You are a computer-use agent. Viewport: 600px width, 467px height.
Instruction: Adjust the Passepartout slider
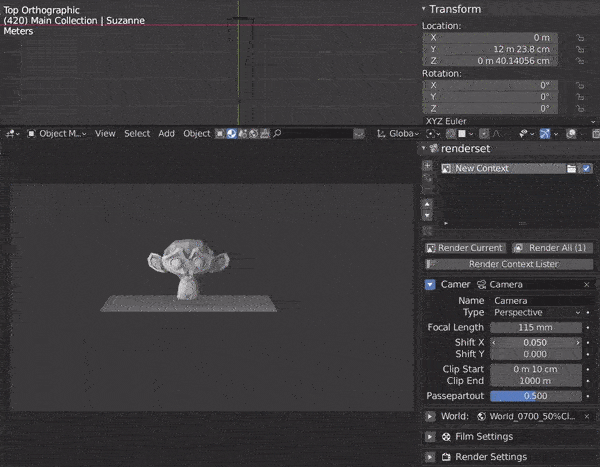click(536, 396)
